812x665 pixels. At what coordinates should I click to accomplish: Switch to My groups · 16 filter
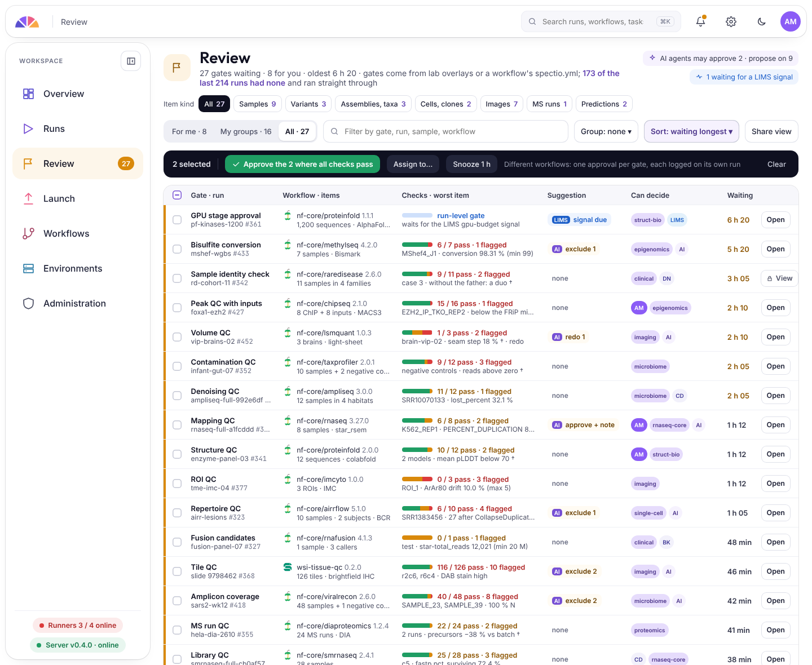[246, 131]
